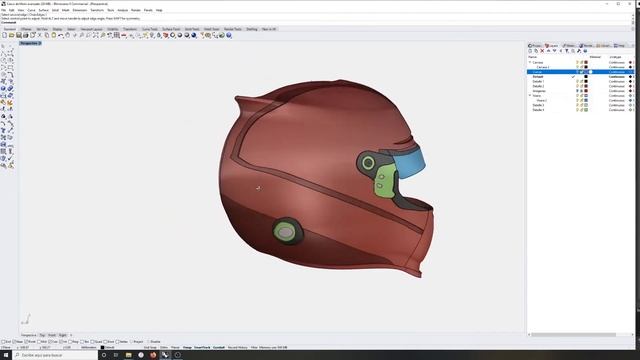Screen dimensions: 640x360
Task: Open linetype Continuous dropdown for Detalle 2
Action: tap(617, 87)
